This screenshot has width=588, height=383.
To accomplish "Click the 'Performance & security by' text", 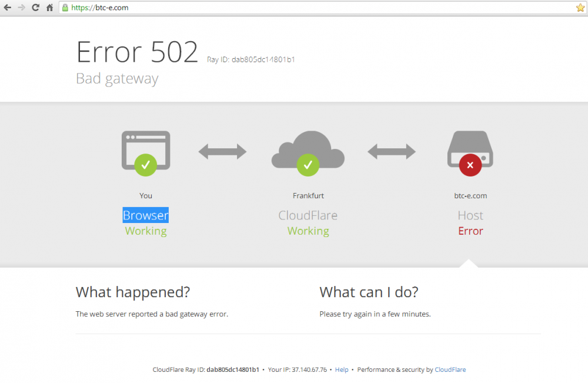I will pos(395,369).
